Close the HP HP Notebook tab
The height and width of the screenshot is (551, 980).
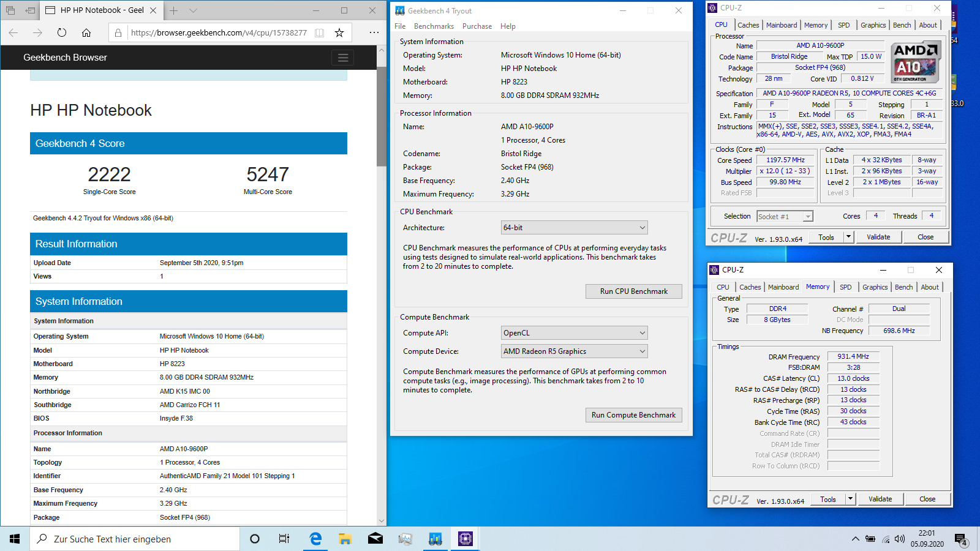153,10
